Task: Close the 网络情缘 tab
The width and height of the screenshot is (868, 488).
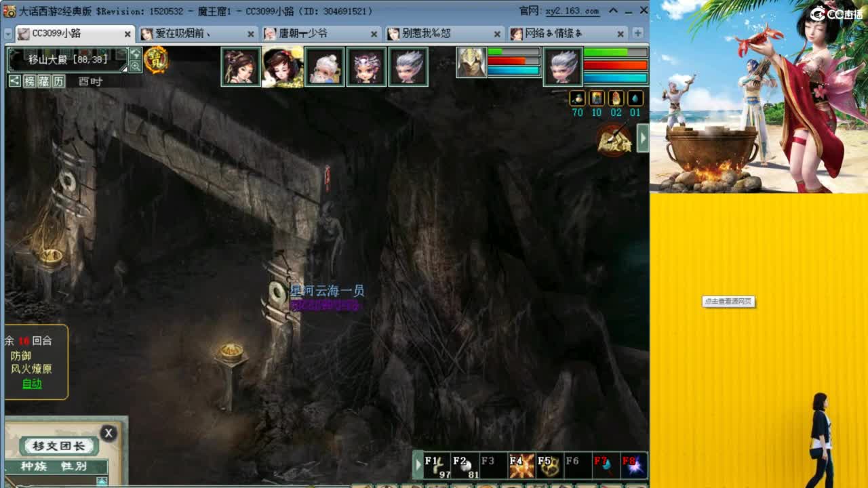Action: (x=621, y=34)
